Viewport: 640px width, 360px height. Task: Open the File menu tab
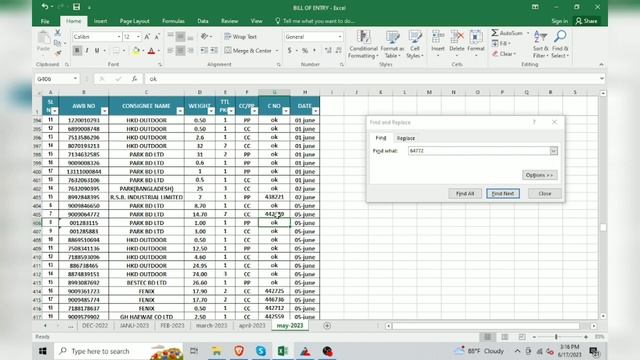[x=45, y=21]
